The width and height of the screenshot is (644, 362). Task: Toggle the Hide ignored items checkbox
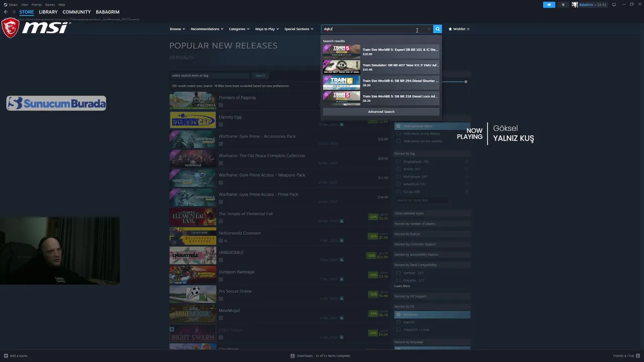tap(398, 126)
